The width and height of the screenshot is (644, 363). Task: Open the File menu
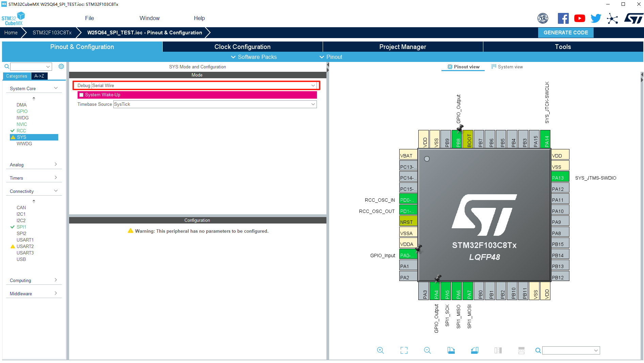pyautogui.click(x=90, y=18)
